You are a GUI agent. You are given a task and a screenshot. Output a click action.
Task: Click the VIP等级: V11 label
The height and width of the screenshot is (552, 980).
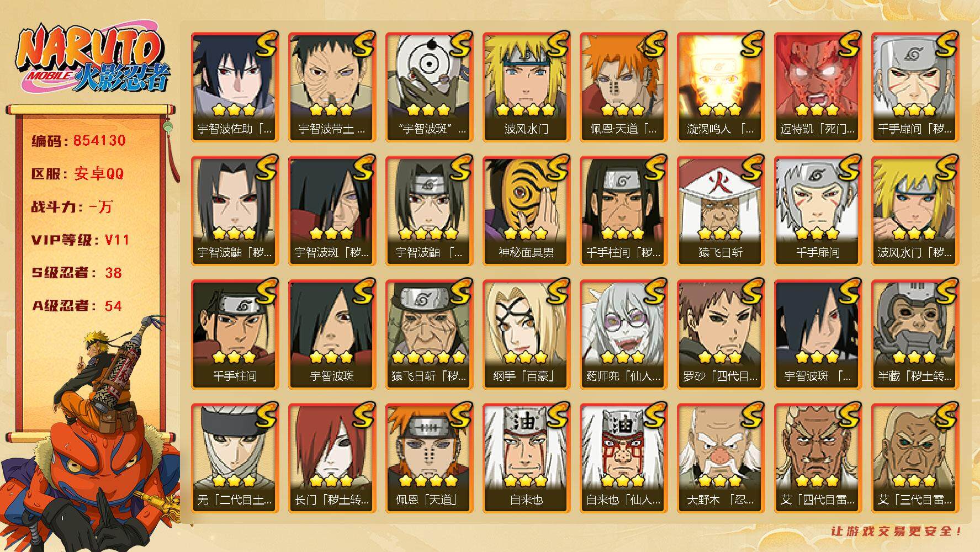[x=81, y=240]
